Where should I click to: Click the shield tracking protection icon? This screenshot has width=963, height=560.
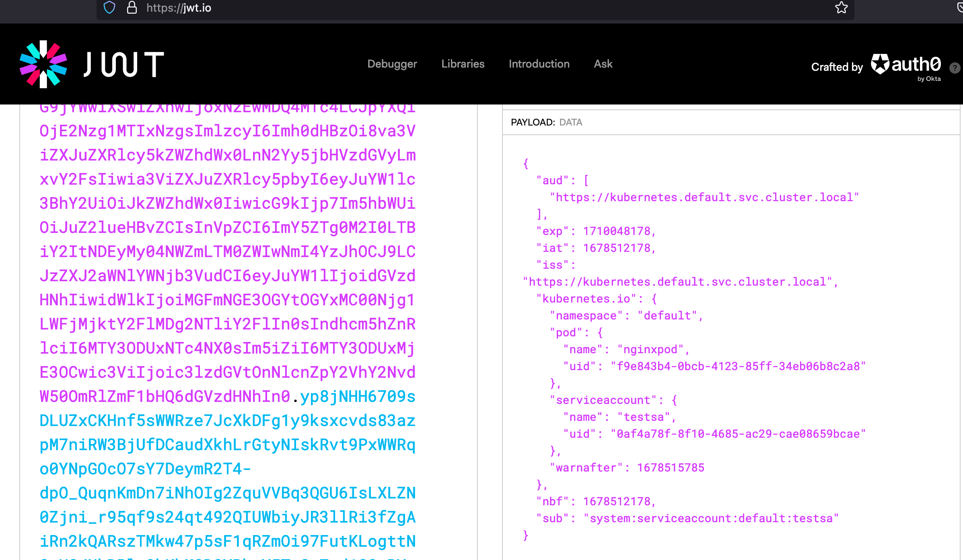[109, 8]
